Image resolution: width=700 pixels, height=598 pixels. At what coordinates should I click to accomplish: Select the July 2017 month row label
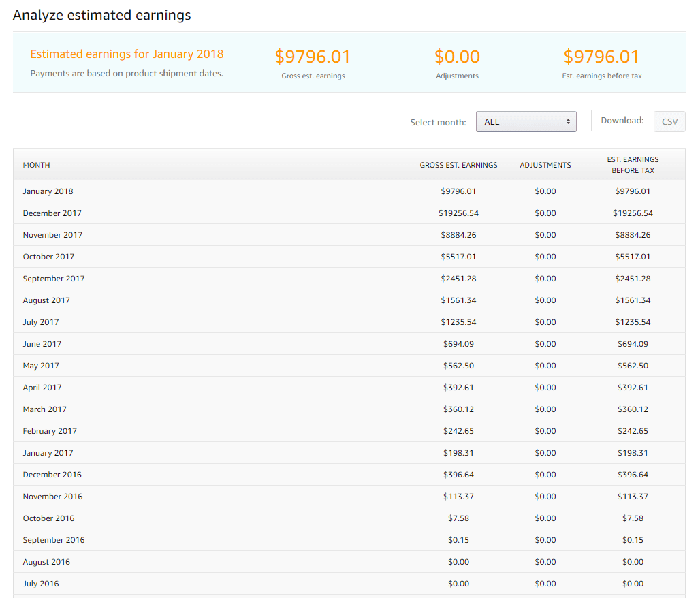(x=41, y=322)
